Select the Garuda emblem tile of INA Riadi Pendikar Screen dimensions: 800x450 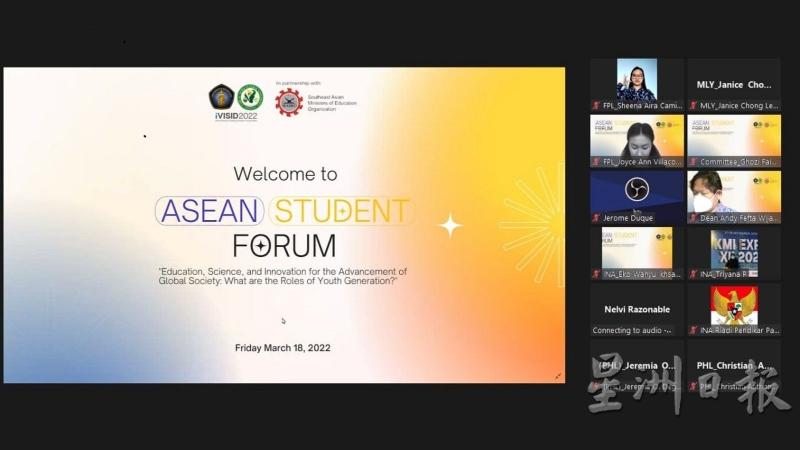click(734, 309)
